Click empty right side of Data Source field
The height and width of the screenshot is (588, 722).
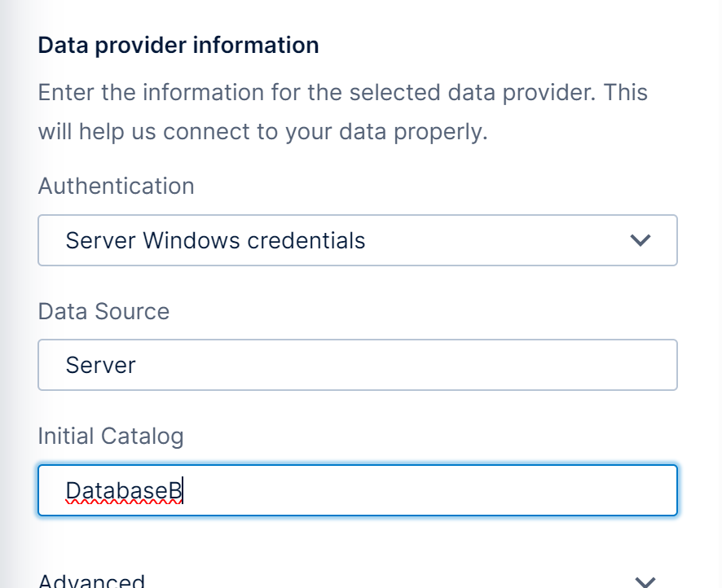(x=530, y=365)
